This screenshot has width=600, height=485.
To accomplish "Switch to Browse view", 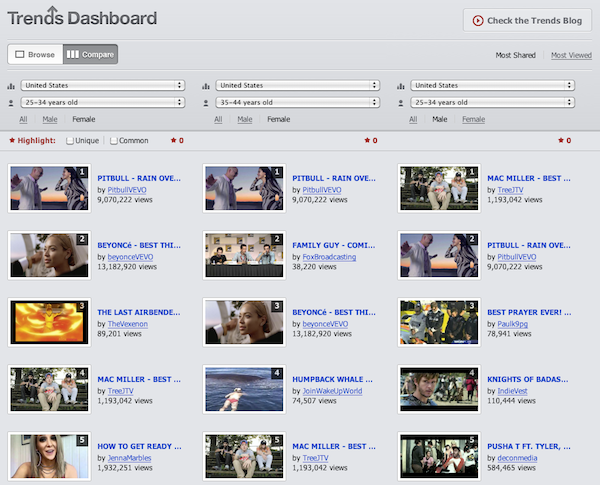I will [x=35, y=54].
